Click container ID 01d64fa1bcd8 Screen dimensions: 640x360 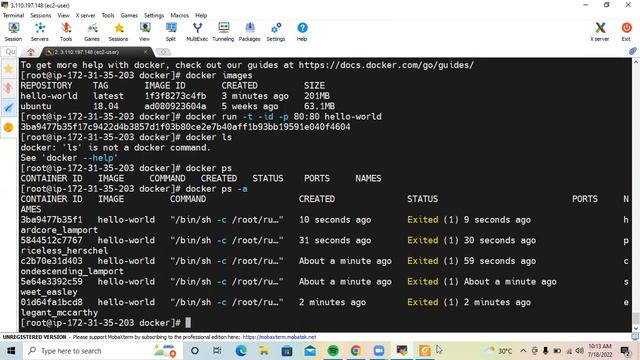(x=51, y=302)
